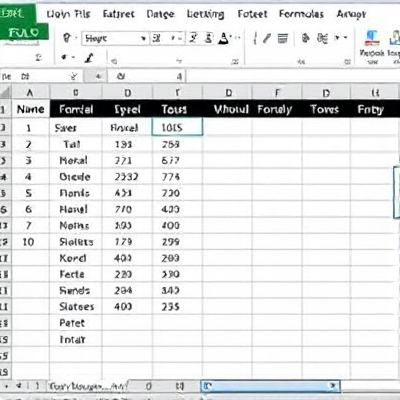
Task: Click the diagonal slash orientation icon
Action: coord(267,38)
